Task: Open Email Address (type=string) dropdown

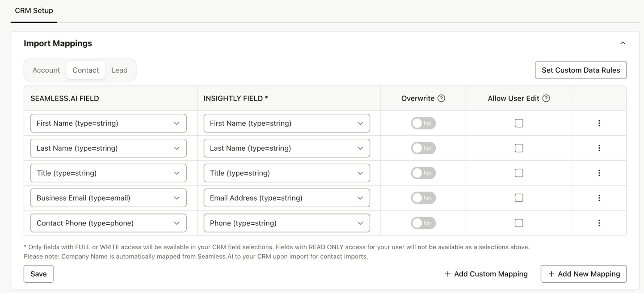Action: point(287,198)
